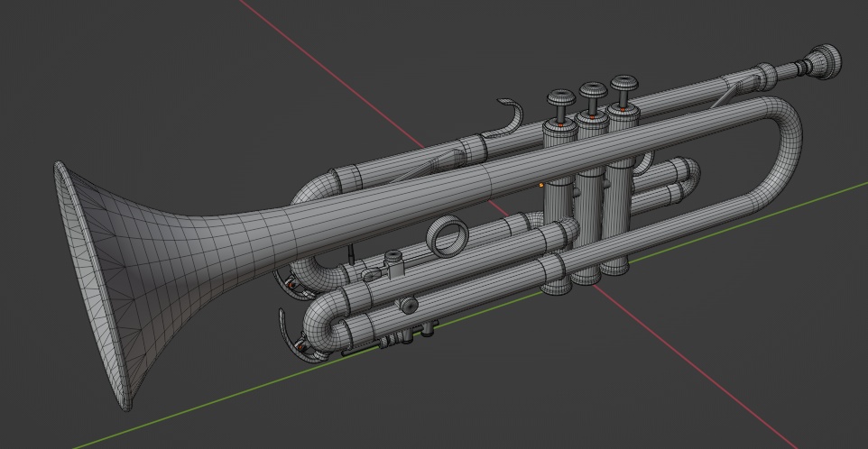Click the orange origin point beside valves

click(x=540, y=185)
